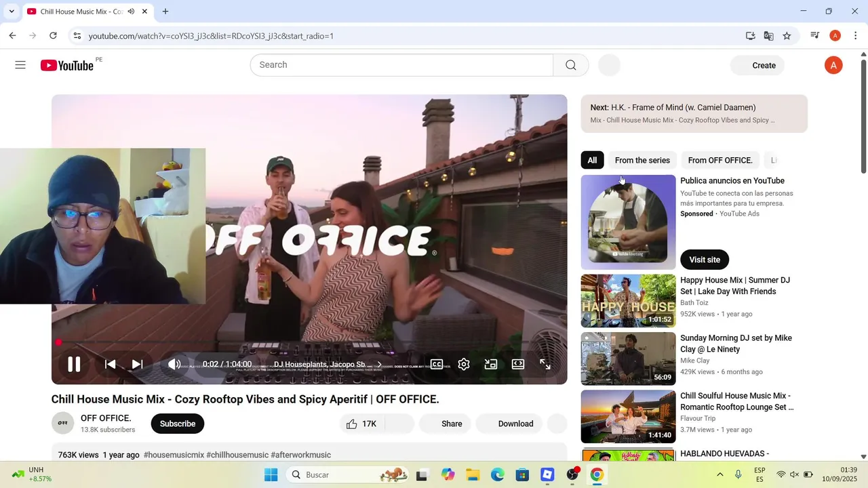Screen dimensions: 868x488
Task: Toggle closed captions on video
Action: pyautogui.click(x=437, y=364)
